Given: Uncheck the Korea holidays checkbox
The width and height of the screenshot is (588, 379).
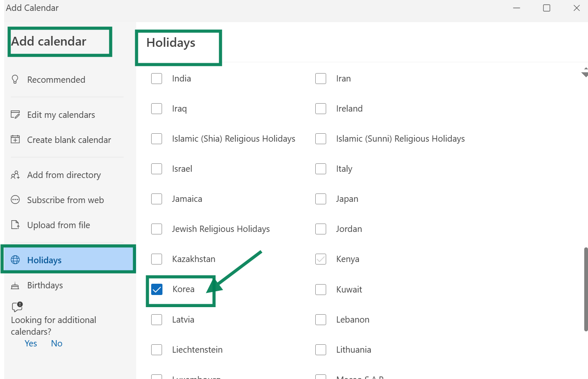Looking at the screenshot, I should click(157, 289).
